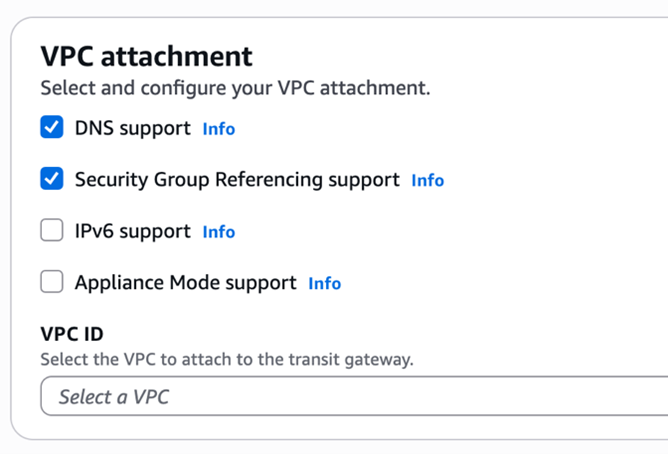Image resolution: width=668 pixels, height=454 pixels.
Task: Tick the Appliance Mode support checkbox
Action: pos(52,283)
